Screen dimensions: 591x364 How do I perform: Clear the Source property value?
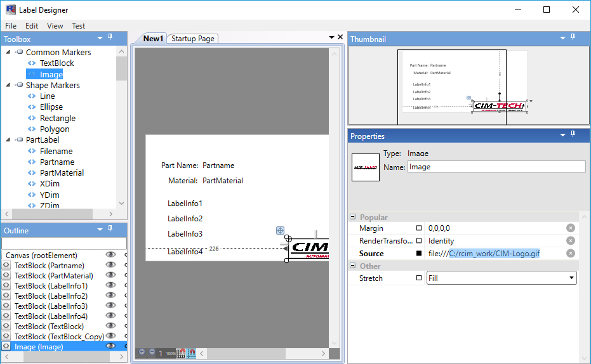click(x=571, y=253)
